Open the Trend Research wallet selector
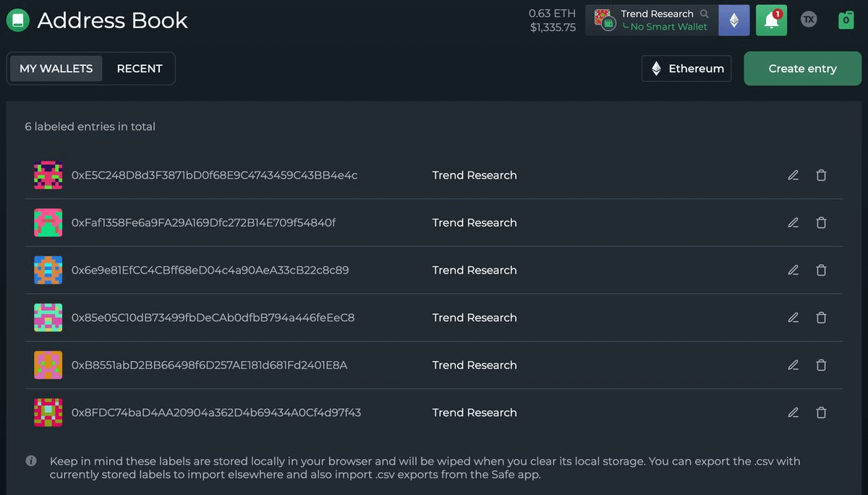 click(651, 20)
